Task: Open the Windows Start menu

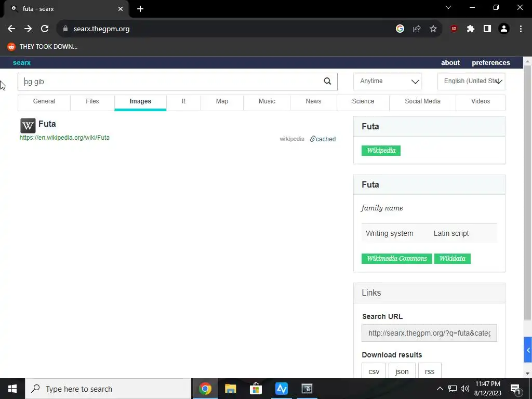Action: click(12, 389)
